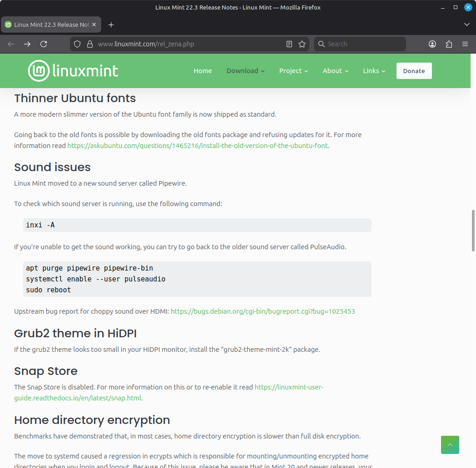Screen dimensions: 476x468
Task: Bookmark this page with the star
Action: point(302,44)
